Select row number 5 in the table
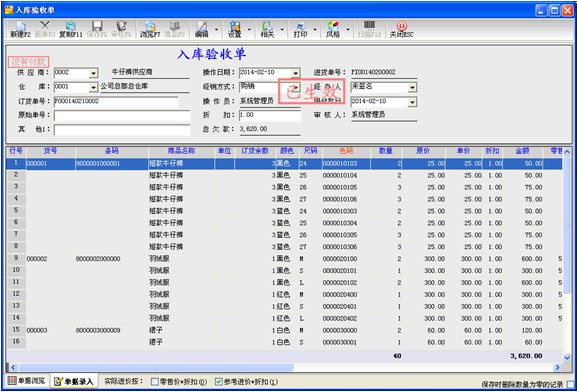Viewport: 577px width, 392px height. pos(16,211)
